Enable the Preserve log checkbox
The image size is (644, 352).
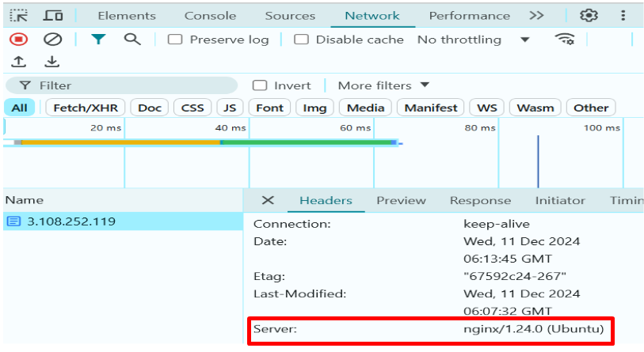click(175, 40)
